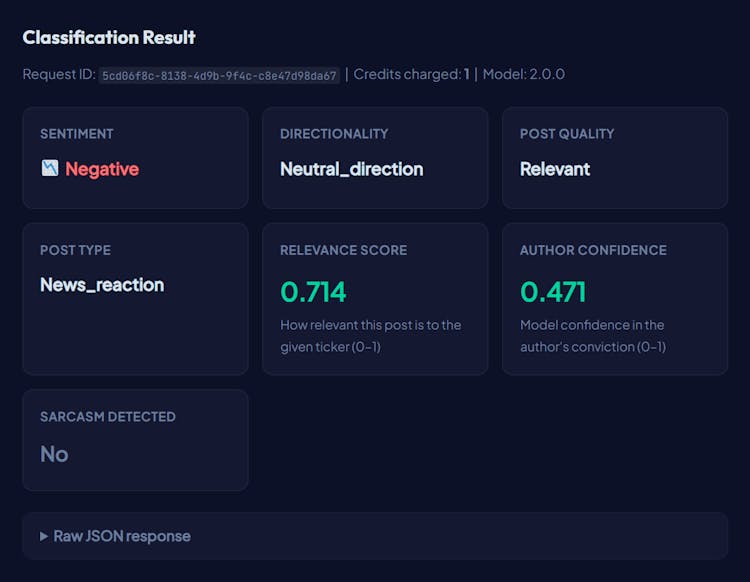Select the Request ID code value

(219, 75)
